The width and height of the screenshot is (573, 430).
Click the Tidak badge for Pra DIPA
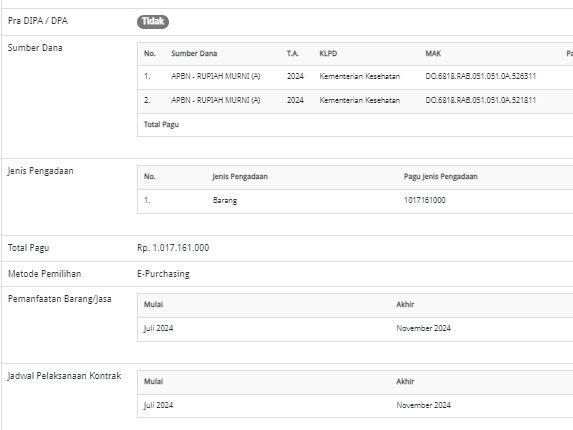(x=153, y=22)
